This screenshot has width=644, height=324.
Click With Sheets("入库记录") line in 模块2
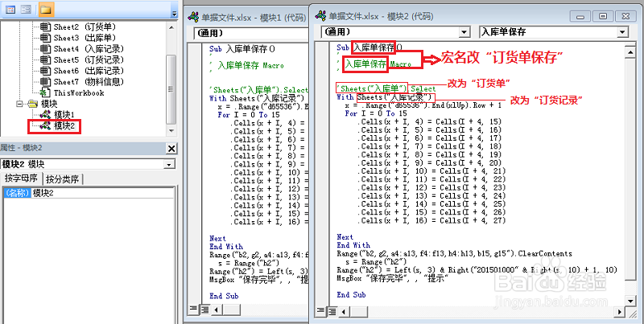pyautogui.click(x=384, y=97)
